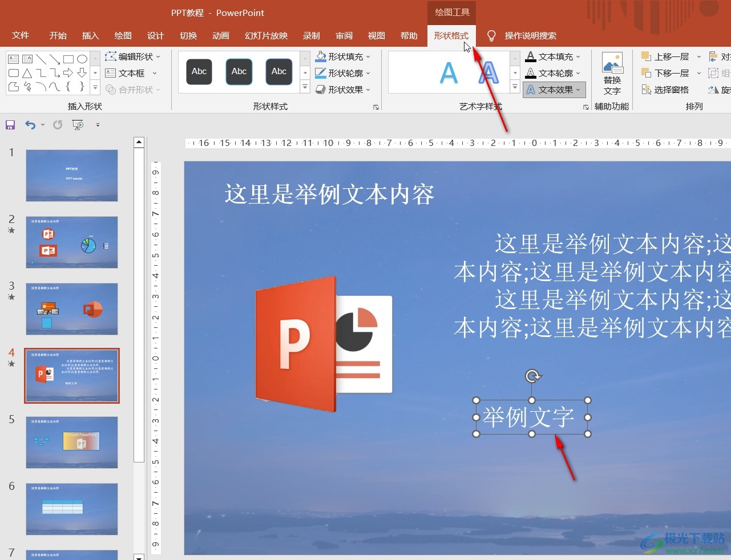Open the 形状轮廓 dropdown
731x560 pixels.
click(x=343, y=73)
